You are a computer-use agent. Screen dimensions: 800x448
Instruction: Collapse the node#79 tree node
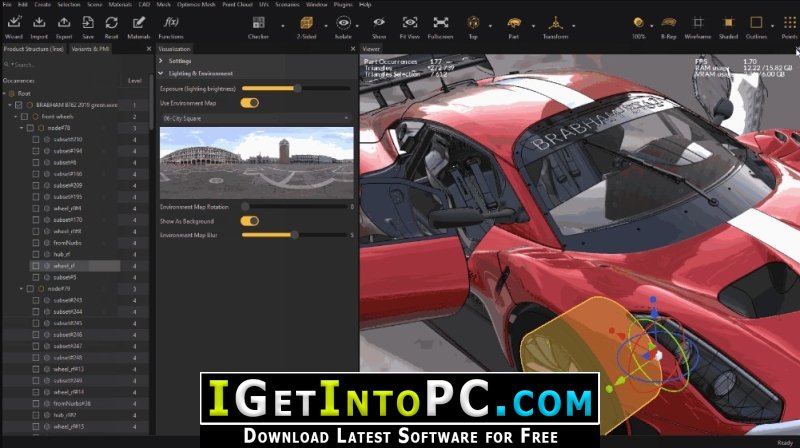pos(21,289)
